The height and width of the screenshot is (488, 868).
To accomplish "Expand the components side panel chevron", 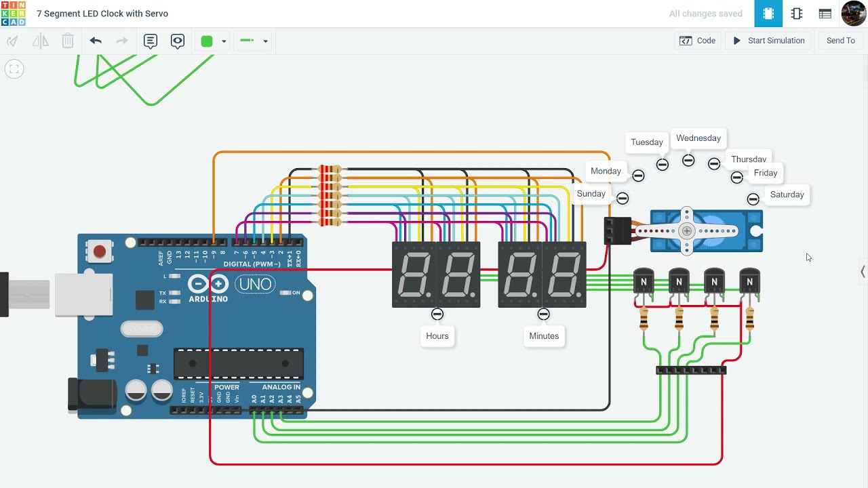I will click(863, 272).
